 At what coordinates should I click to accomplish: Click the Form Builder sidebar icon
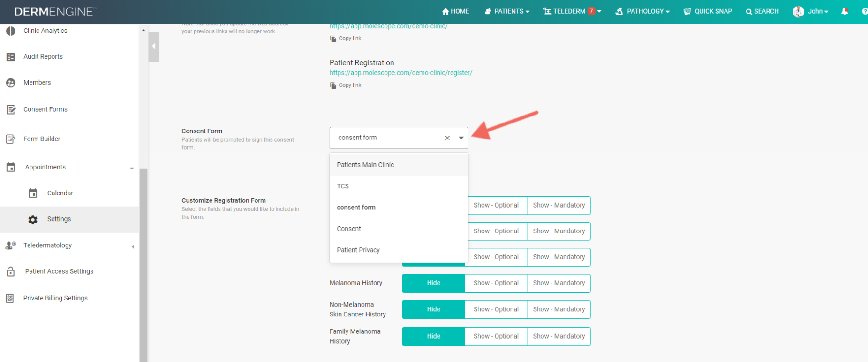[x=11, y=139]
